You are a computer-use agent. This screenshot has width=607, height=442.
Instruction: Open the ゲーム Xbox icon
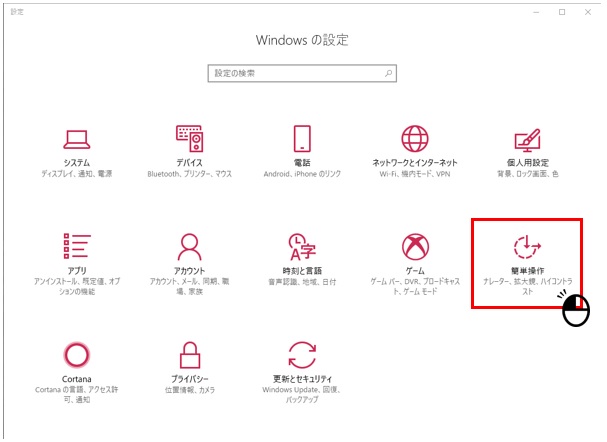415,247
